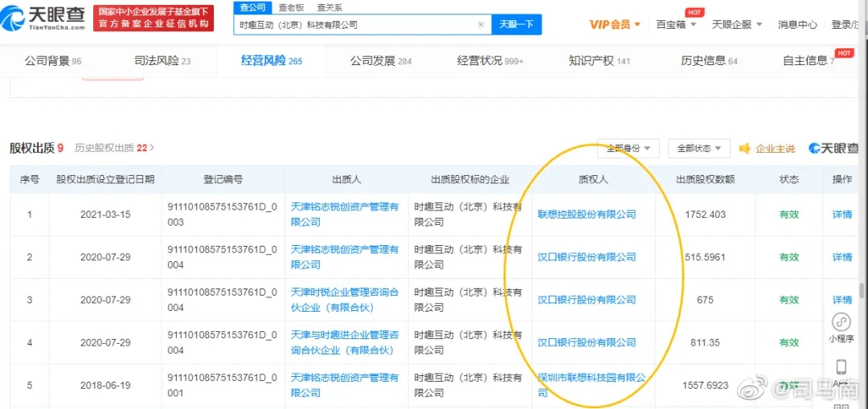Open the 司法风险 section tab
The width and height of the screenshot is (868, 409).
pyautogui.click(x=162, y=61)
